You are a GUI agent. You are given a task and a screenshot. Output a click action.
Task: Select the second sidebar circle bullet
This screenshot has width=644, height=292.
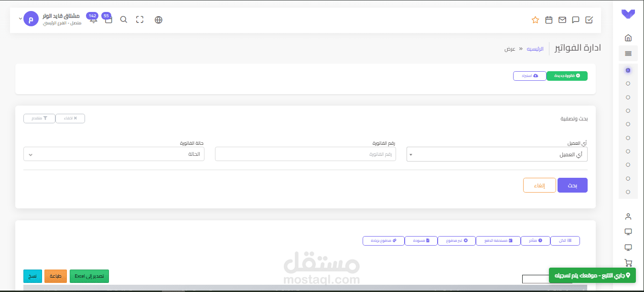628,84
